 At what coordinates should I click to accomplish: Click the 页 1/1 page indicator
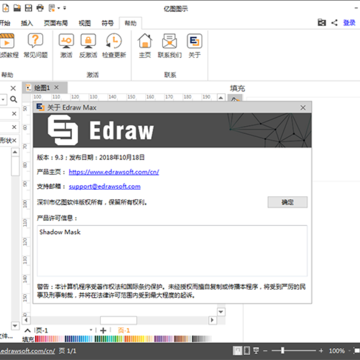(68, 351)
